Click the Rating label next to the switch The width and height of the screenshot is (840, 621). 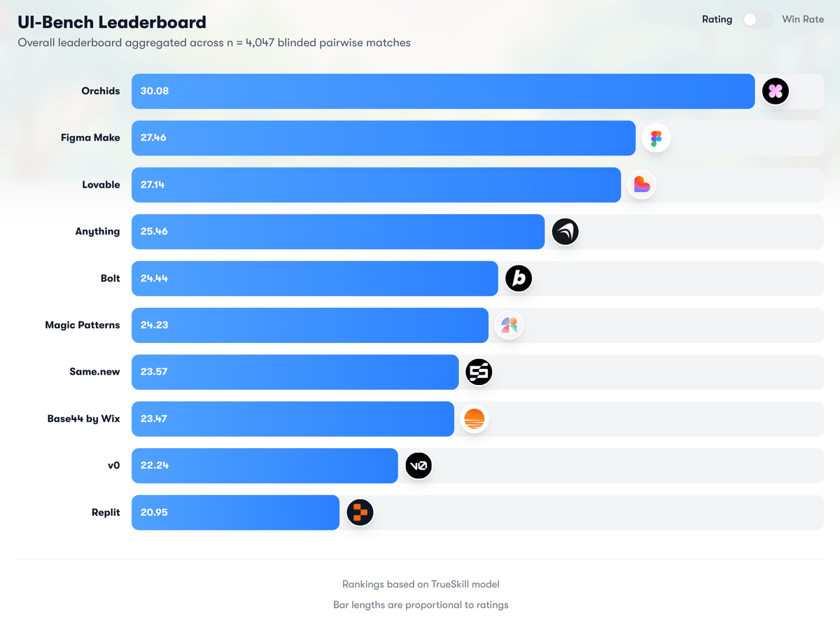coord(717,20)
